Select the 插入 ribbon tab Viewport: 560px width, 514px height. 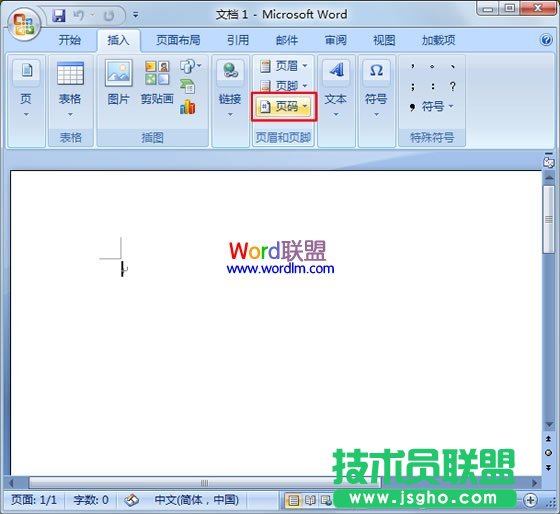pyautogui.click(x=118, y=40)
